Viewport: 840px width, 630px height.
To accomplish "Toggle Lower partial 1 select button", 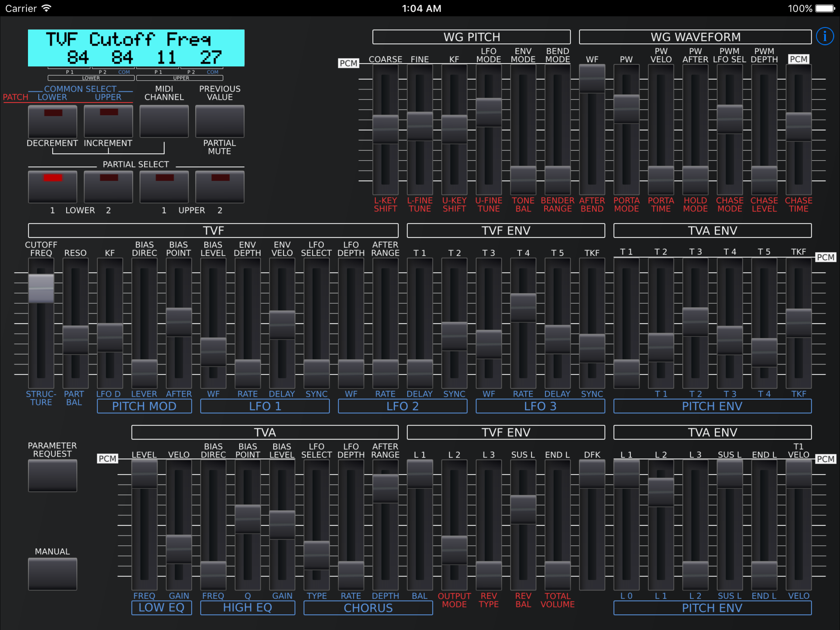I will pyautogui.click(x=52, y=186).
